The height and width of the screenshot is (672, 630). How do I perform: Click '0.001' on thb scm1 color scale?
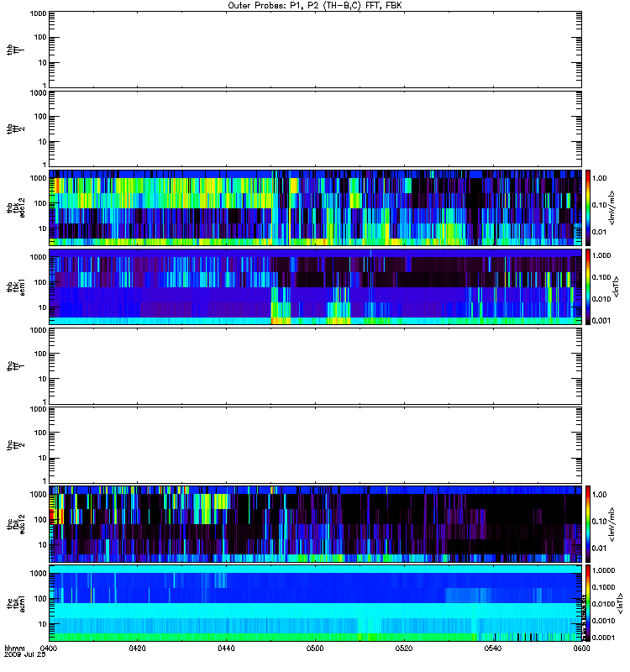(x=601, y=321)
